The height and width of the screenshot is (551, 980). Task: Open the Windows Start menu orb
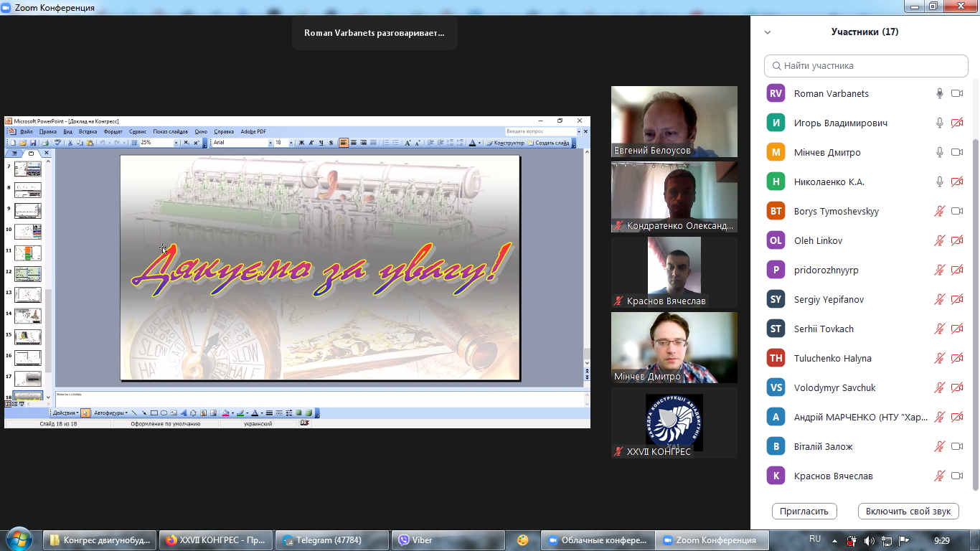(x=19, y=540)
